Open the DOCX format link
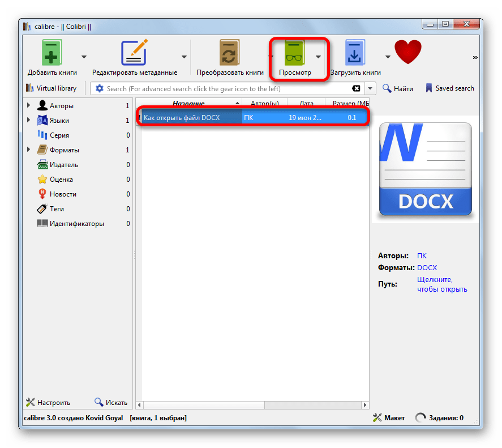This screenshot has height=448, width=502. 427,267
